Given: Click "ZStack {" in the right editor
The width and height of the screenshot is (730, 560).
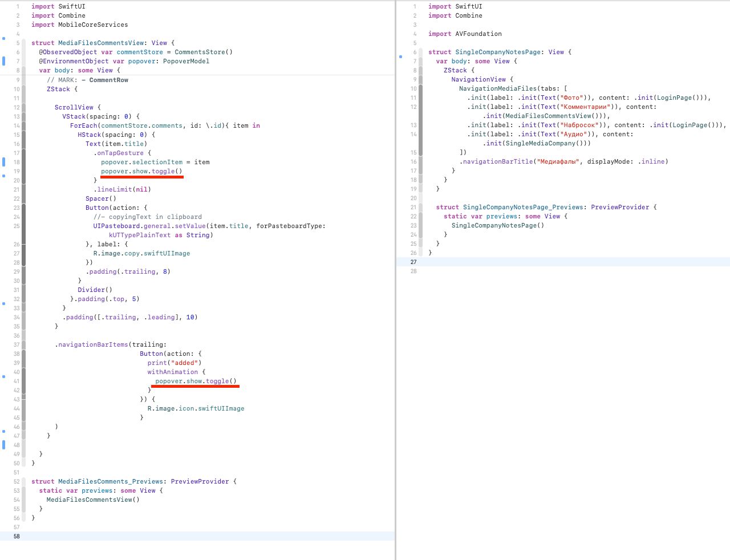Looking at the screenshot, I should pos(459,70).
